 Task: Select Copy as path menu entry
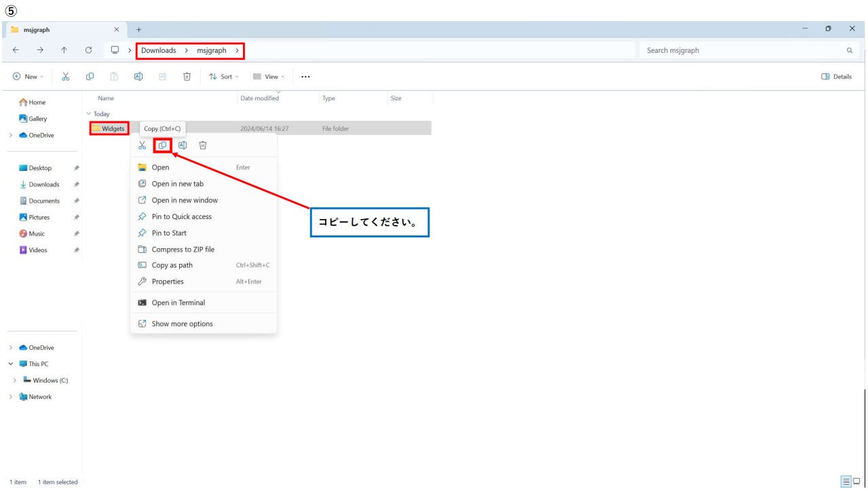172,265
